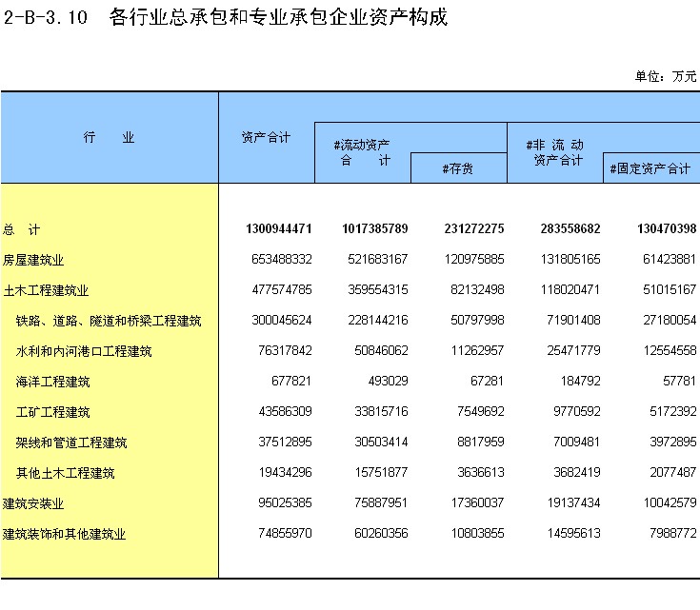Select cell 300045624 for railway and road construction
Image resolution: width=700 pixels, height=610 pixels.
[282, 320]
